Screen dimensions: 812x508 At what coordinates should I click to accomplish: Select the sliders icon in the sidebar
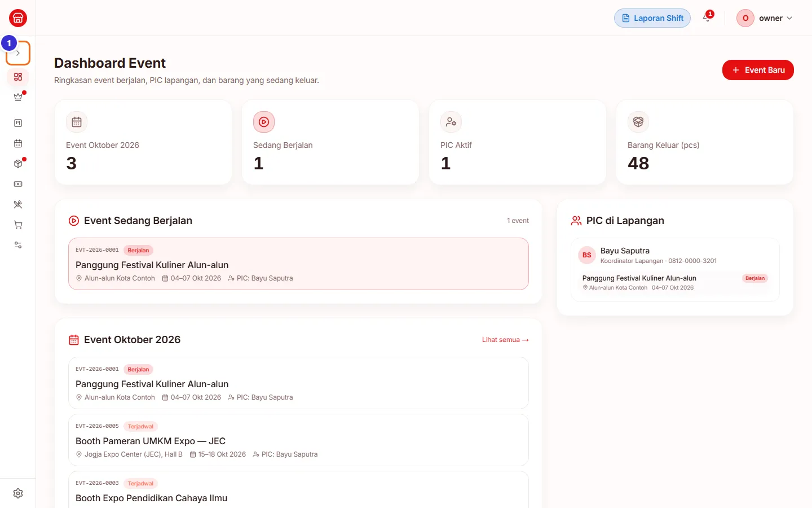18,245
